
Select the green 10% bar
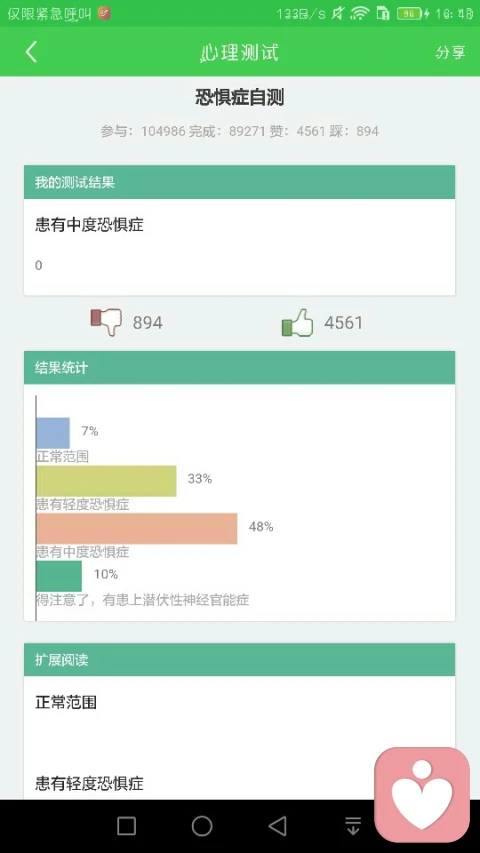click(x=59, y=576)
